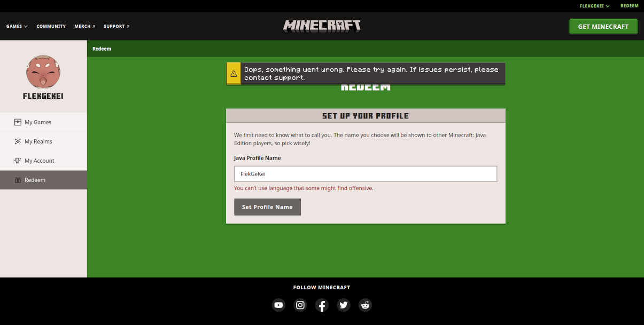Screen dimensions: 644x325
Task: Select My Games in sidebar
Action: click(38, 122)
